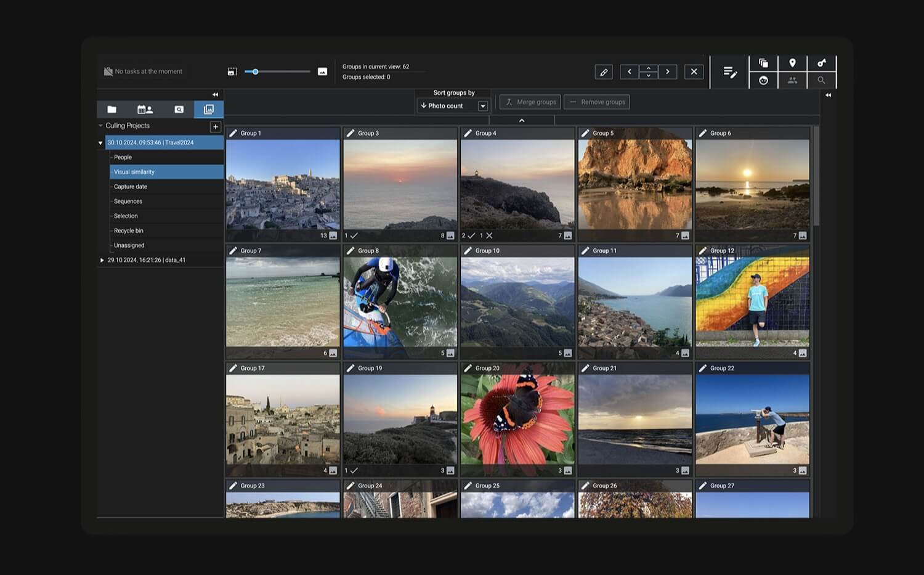This screenshot has width=924, height=575.
Task: Go to previous item with left arrow button
Action: 629,71
